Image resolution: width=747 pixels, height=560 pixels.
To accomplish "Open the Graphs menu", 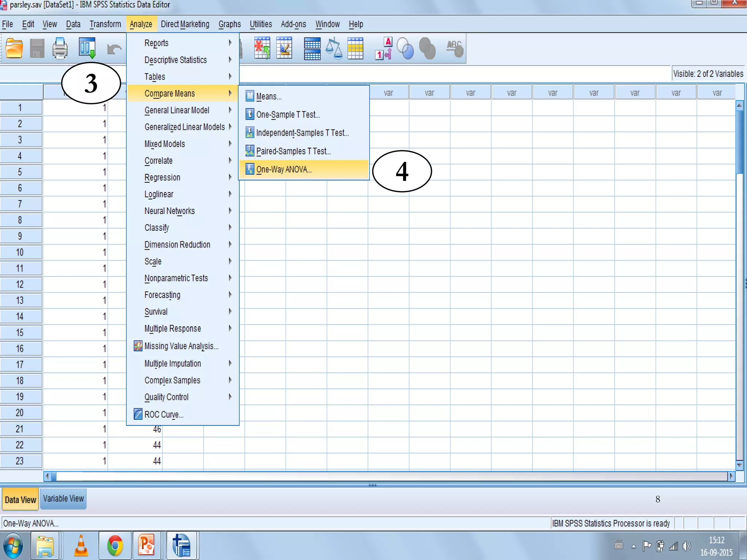I will point(229,24).
